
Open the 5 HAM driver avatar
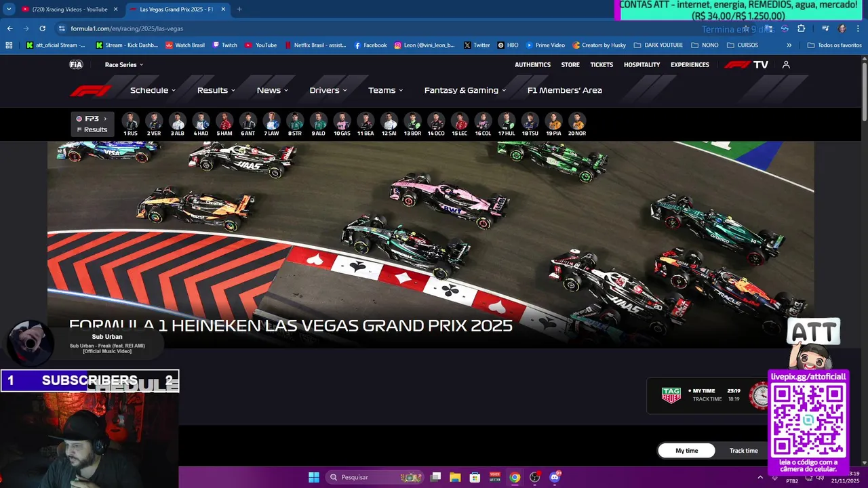click(x=224, y=124)
